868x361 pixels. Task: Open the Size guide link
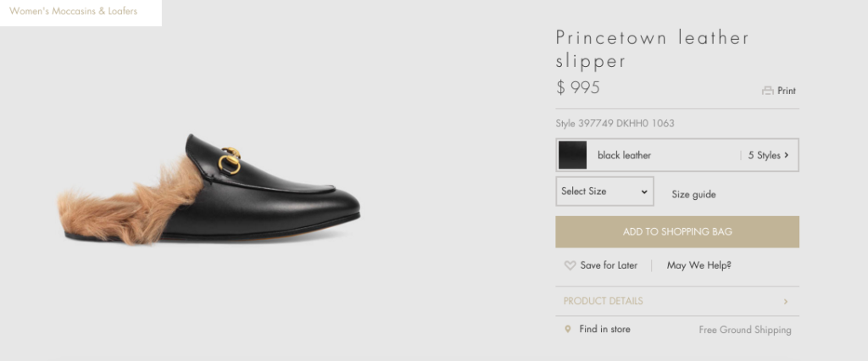[693, 194]
